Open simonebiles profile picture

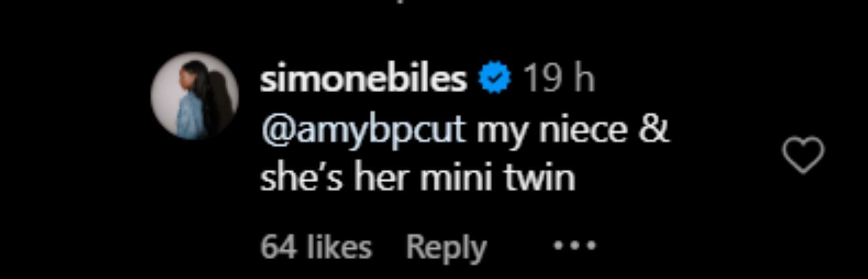click(x=194, y=96)
